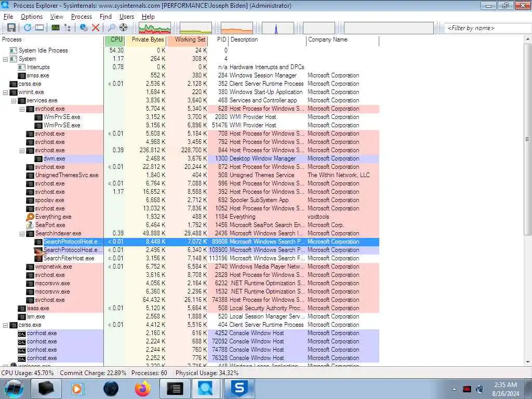Open the I/O history mini graph

click(x=278, y=28)
